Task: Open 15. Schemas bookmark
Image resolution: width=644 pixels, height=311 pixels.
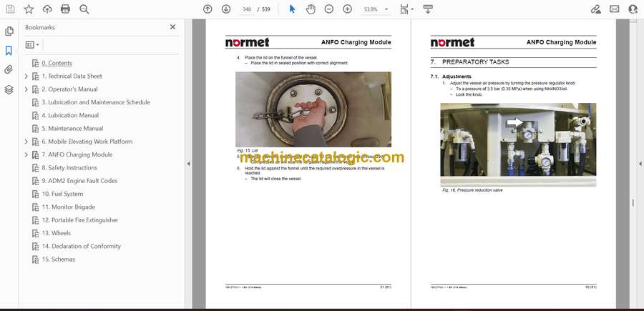Action: tap(59, 260)
